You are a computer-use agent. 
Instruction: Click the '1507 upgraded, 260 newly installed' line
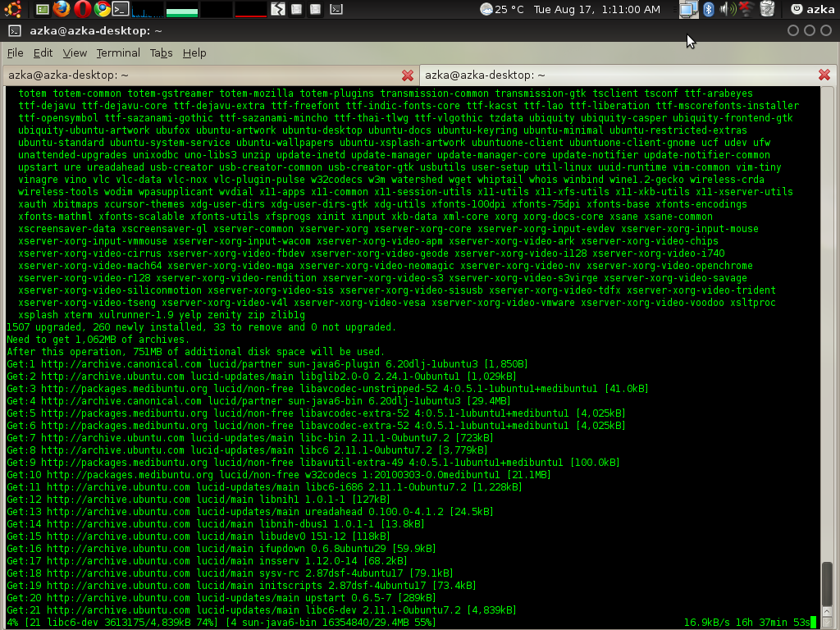click(x=202, y=327)
